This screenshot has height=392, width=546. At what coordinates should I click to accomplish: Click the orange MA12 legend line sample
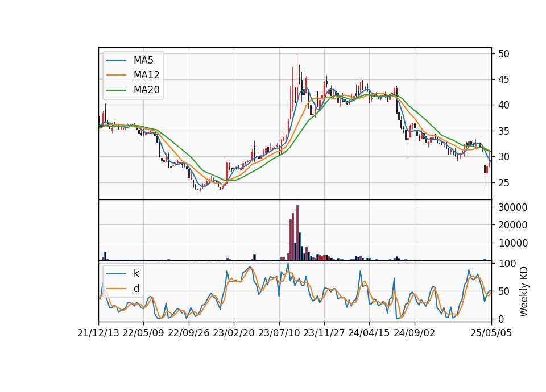[x=116, y=75]
